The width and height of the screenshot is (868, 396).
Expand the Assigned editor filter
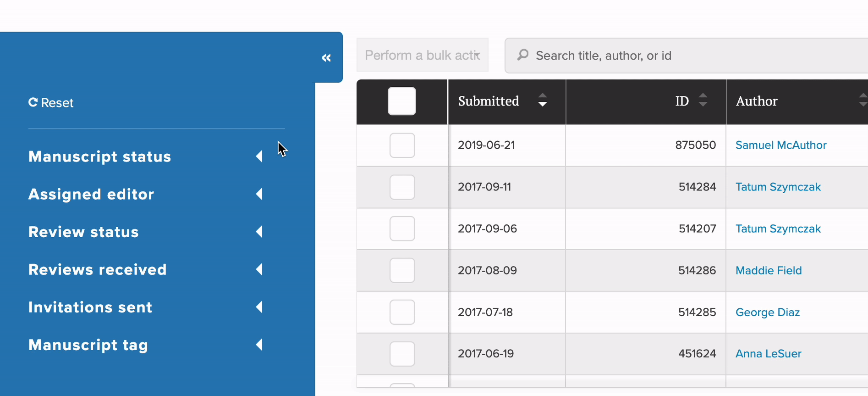(x=146, y=194)
